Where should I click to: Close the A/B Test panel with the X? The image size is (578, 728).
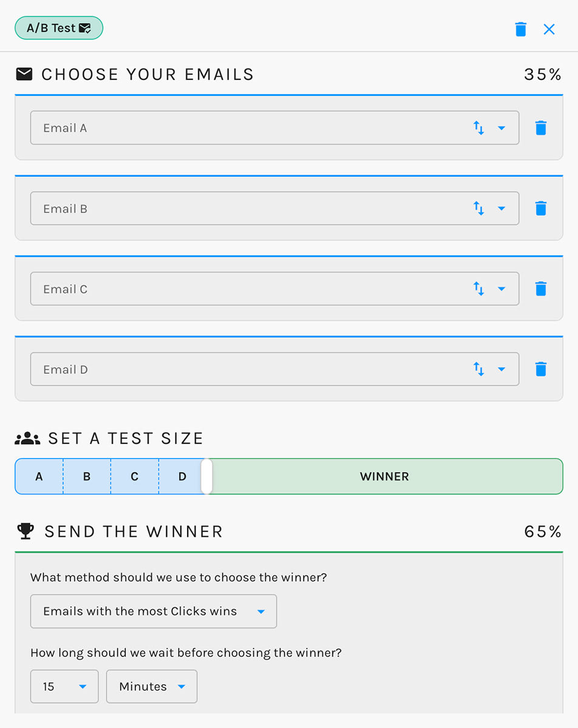(549, 29)
